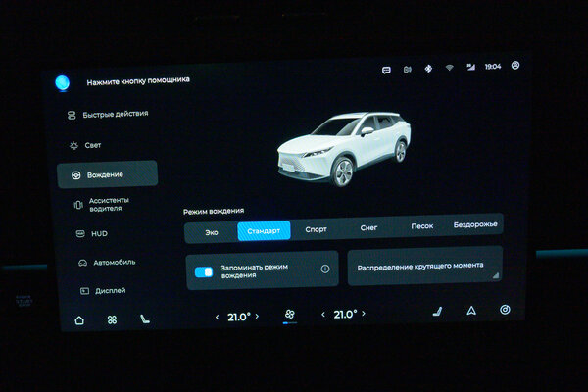Image resolution: width=588 pixels, height=392 pixels.
Task: Open climate fan control icon
Action: 289,314
